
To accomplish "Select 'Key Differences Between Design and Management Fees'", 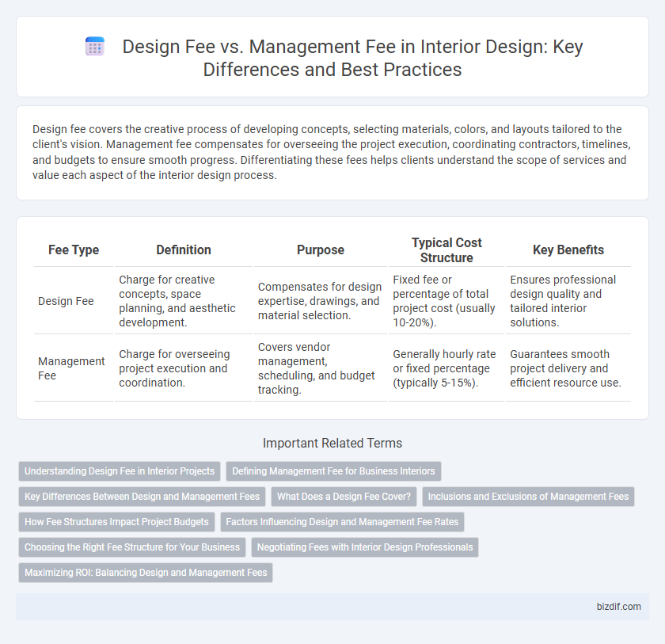I will (142, 497).
